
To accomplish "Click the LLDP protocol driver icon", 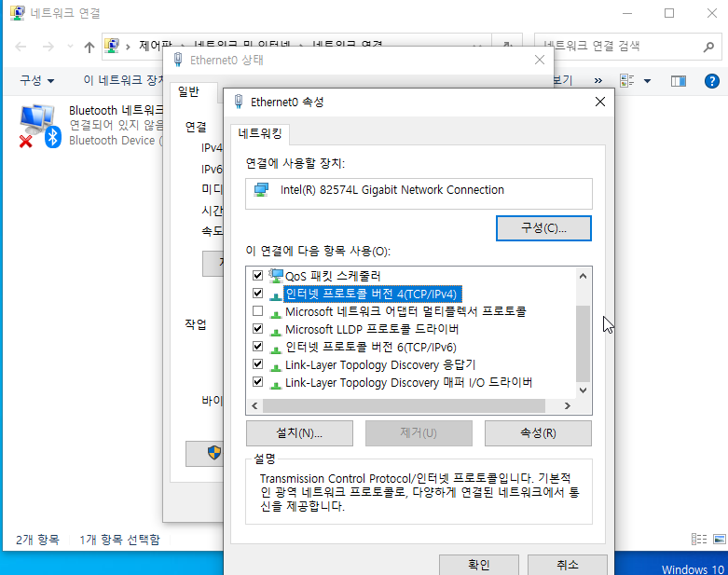I will pos(276,330).
